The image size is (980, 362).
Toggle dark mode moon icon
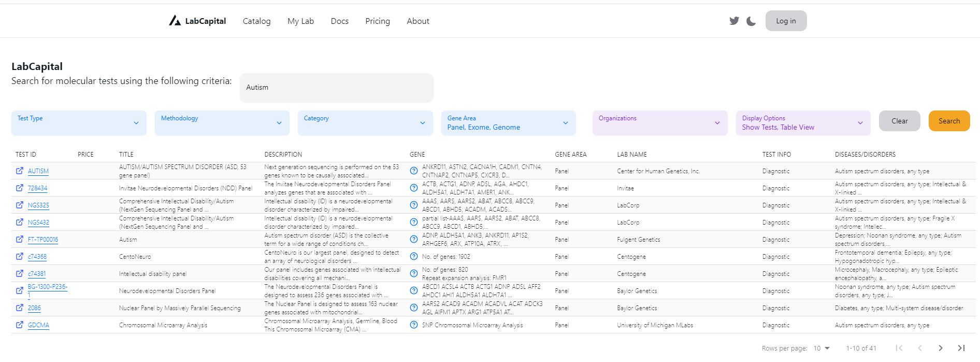(751, 21)
